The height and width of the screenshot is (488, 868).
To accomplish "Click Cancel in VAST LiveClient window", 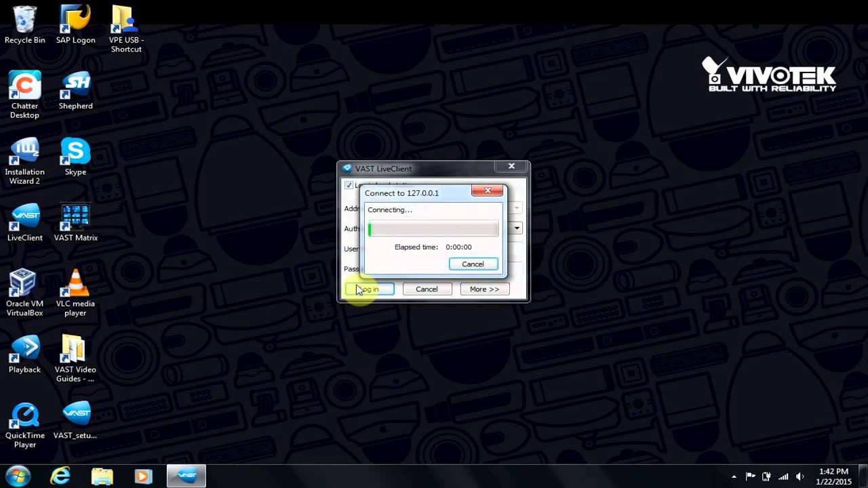I will click(x=427, y=289).
